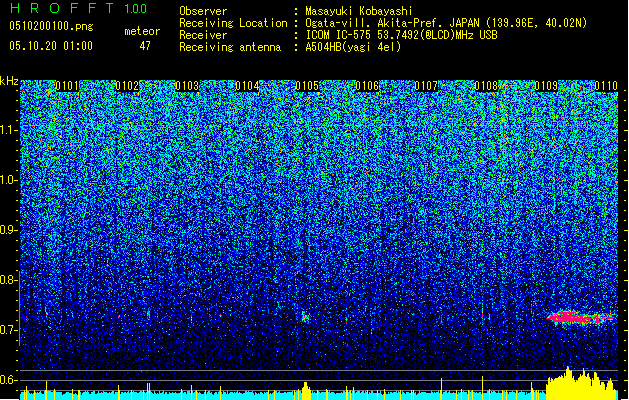
Task: Click the Ogata-vill. Akita-Pref. JAPAN location text
Action: tap(446, 23)
